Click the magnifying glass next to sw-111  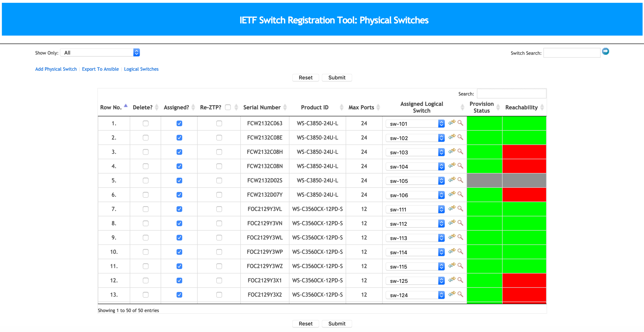(460, 209)
